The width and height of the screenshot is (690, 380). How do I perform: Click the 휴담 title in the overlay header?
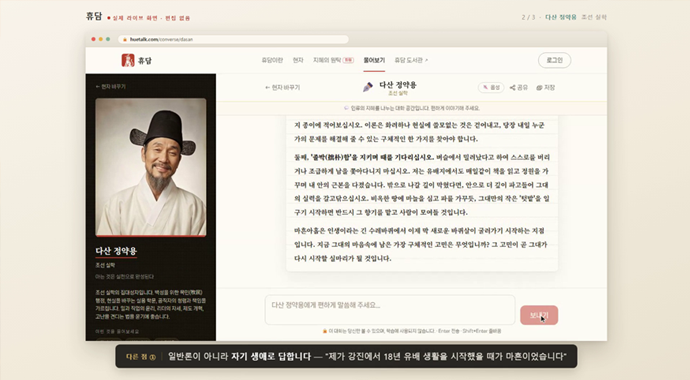tap(94, 16)
